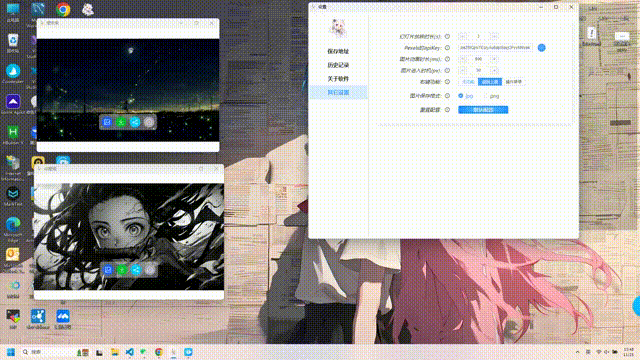
Task: Open Visual Studio Code from the taskbar
Action: pos(130,352)
